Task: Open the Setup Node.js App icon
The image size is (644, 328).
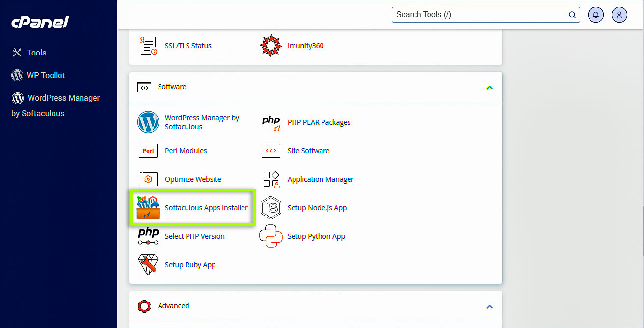Action: click(x=271, y=208)
